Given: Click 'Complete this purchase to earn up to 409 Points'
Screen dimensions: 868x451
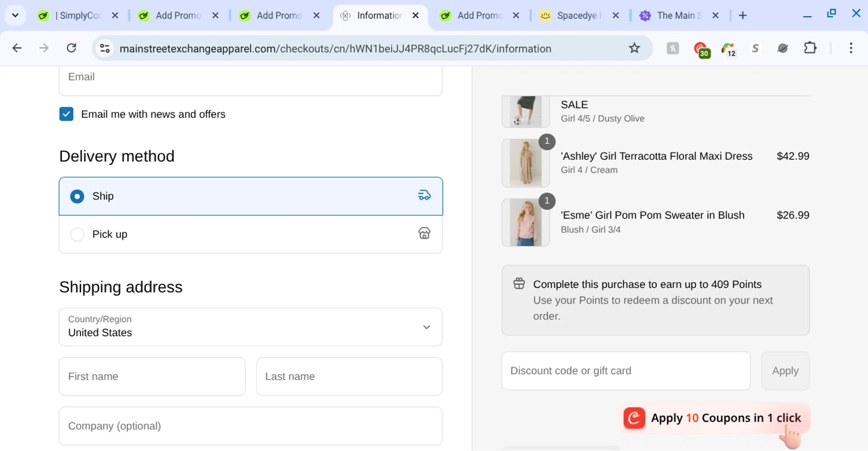Looking at the screenshot, I should pos(648,284).
